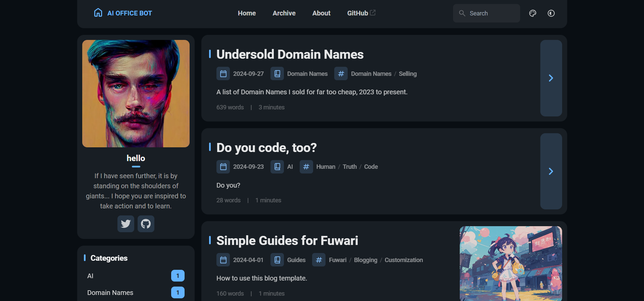Open Undersold Domain Names via arrow chevron
Screen dimensions: 644x301
pyautogui.click(x=551, y=78)
